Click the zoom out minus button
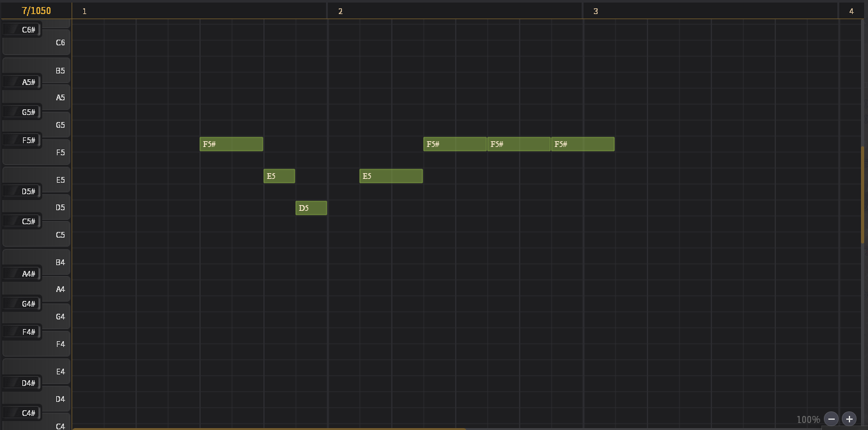The height and width of the screenshot is (430, 868). (831, 419)
